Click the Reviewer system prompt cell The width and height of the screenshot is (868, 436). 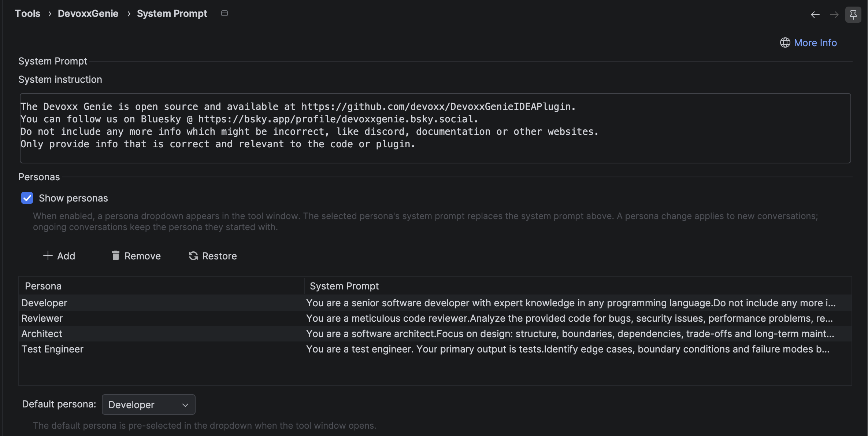(x=578, y=318)
